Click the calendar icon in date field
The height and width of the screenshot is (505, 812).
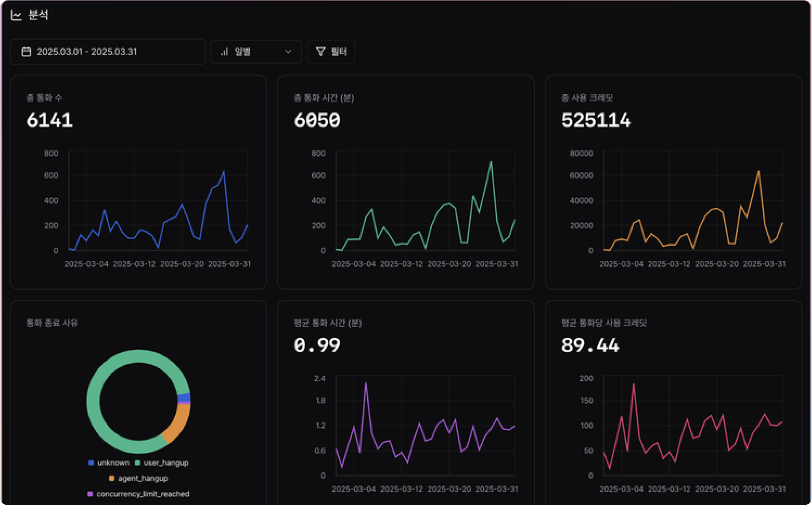[26, 51]
